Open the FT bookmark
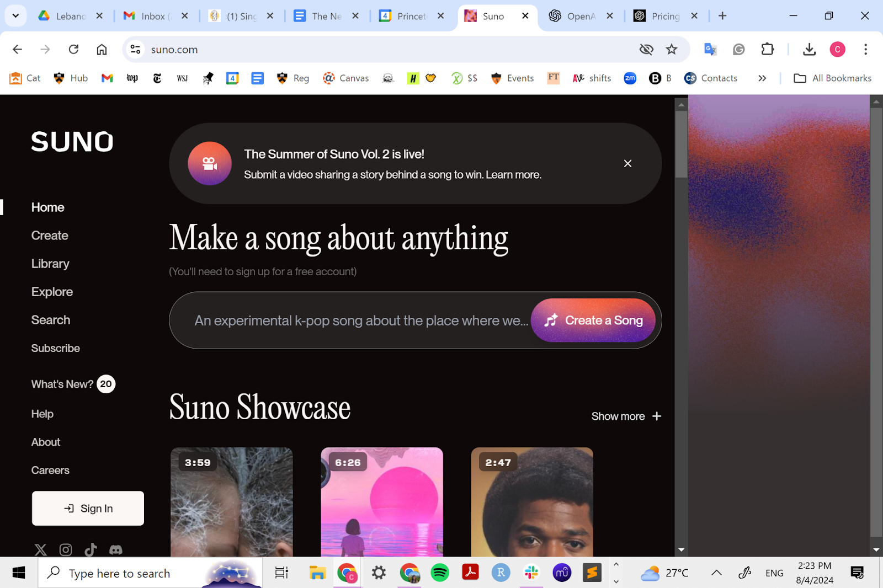This screenshot has width=883, height=588. tap(554, 78)
